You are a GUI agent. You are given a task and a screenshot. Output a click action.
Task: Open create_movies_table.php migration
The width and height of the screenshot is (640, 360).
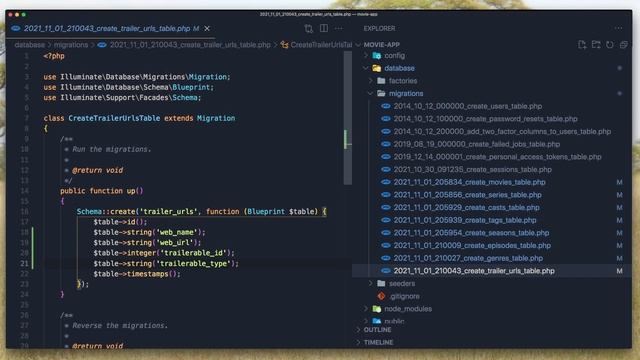(x=469, y=182)
